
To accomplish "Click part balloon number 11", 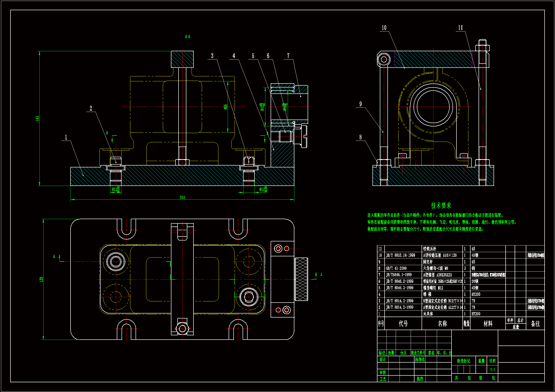I will tap(460, 28).
